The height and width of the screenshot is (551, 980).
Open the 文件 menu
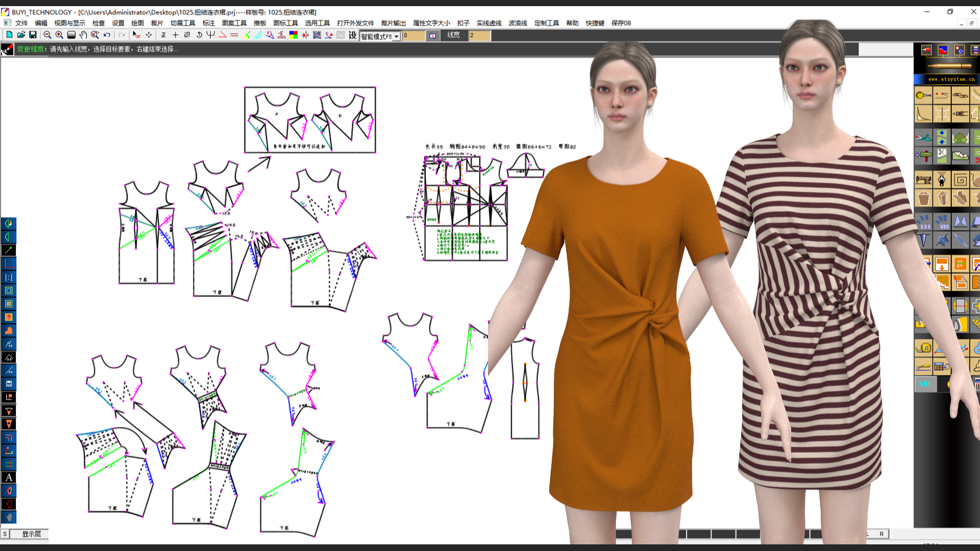(x=21, y=23)
